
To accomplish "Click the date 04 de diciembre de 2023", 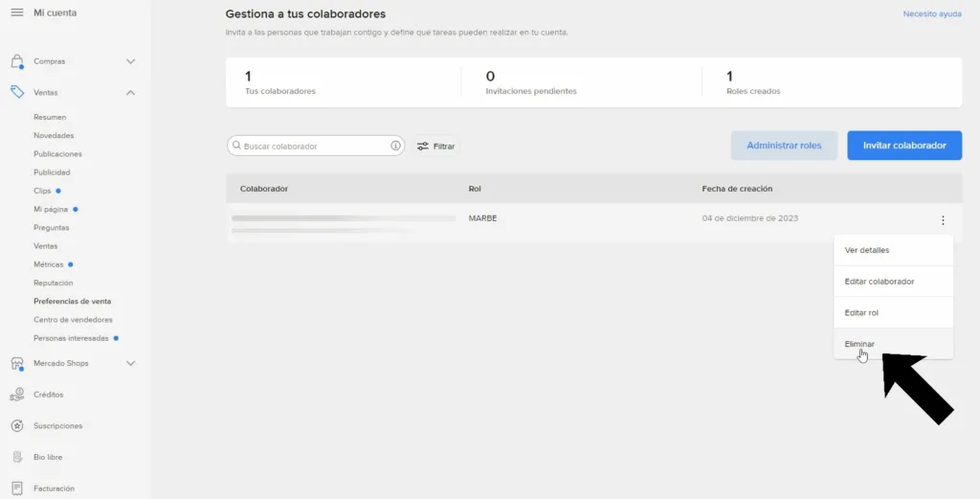I will (x=750, y=218).
